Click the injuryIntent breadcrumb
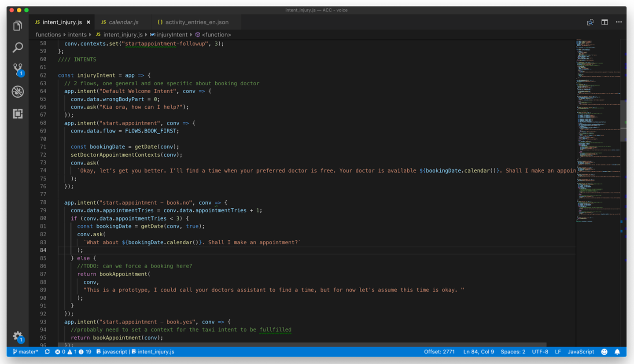634x364 pixels. click(169, 34)
